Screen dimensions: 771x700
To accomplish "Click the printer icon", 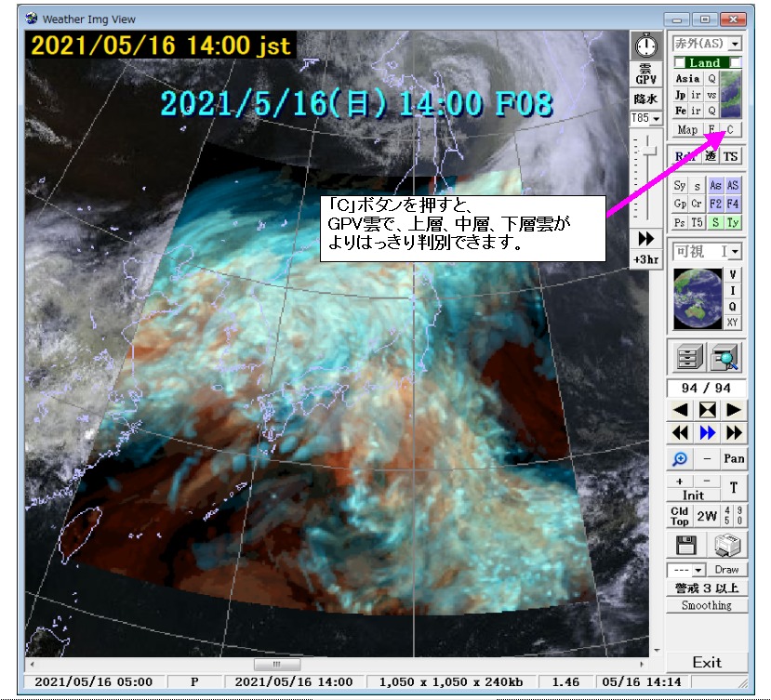I will click(x=727, y=545).
